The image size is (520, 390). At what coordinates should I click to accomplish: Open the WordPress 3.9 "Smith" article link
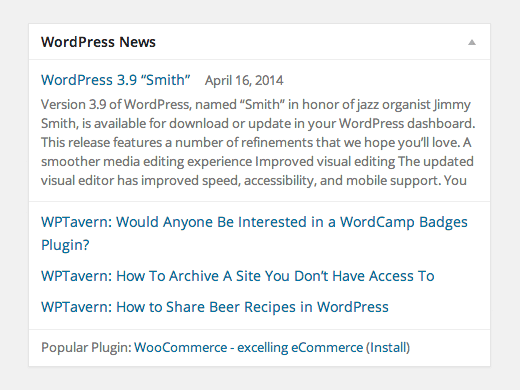pyautogui.click(x=115, y=80)
